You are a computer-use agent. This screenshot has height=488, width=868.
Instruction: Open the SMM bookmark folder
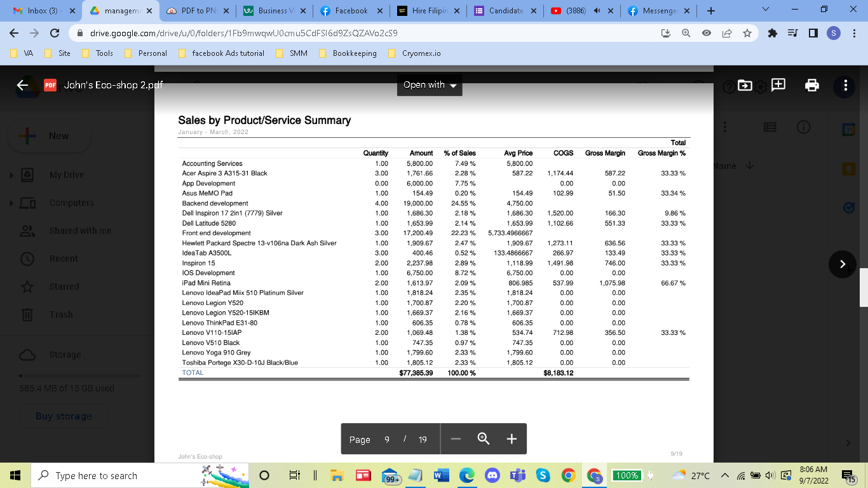(x=292, y=53)
